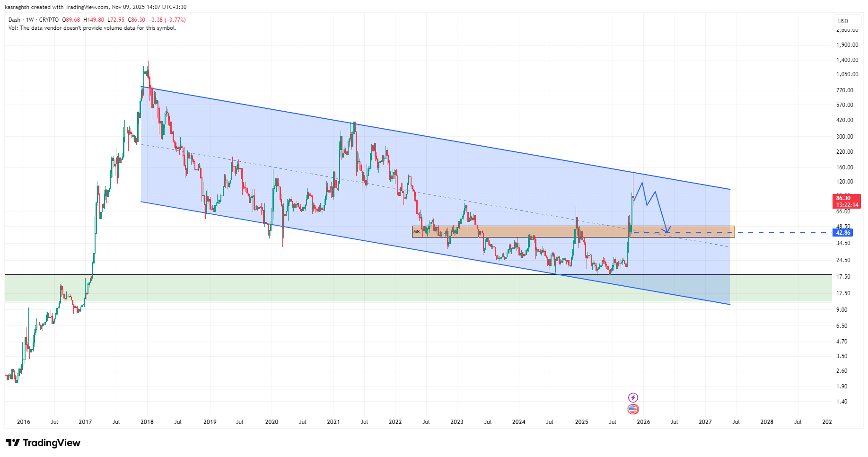
Task: Click the 2021 label on the time axis
Action: 333,422
